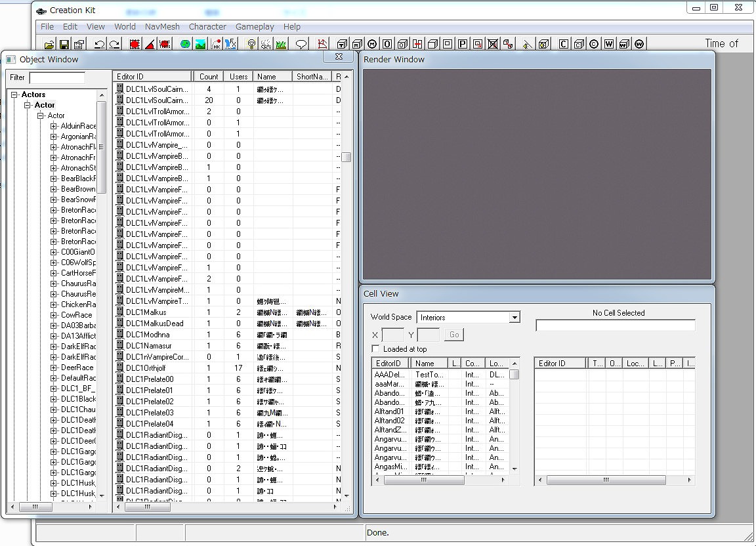
Task: Select the DLC1Modhna row
Action: pos(228,334)
